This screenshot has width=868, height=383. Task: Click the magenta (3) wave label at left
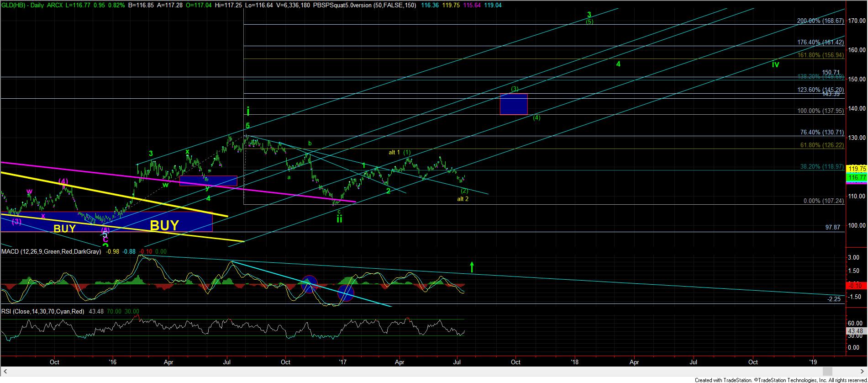(x=16, y=222)
